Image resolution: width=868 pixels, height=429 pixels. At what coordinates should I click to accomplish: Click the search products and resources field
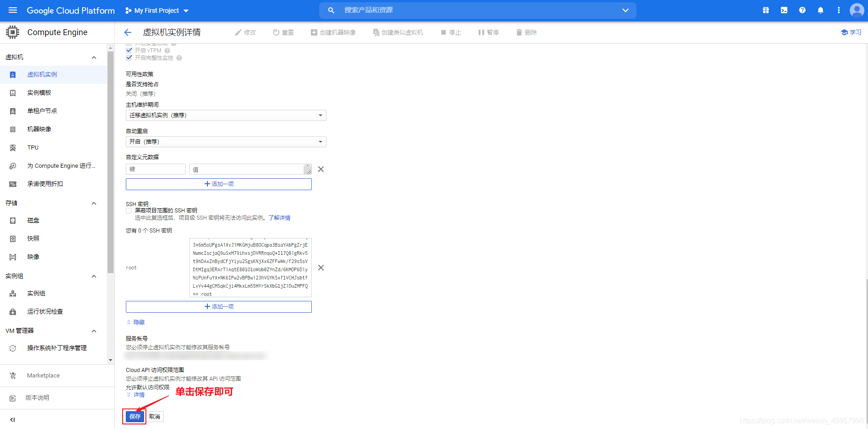[x=477, y=10]
